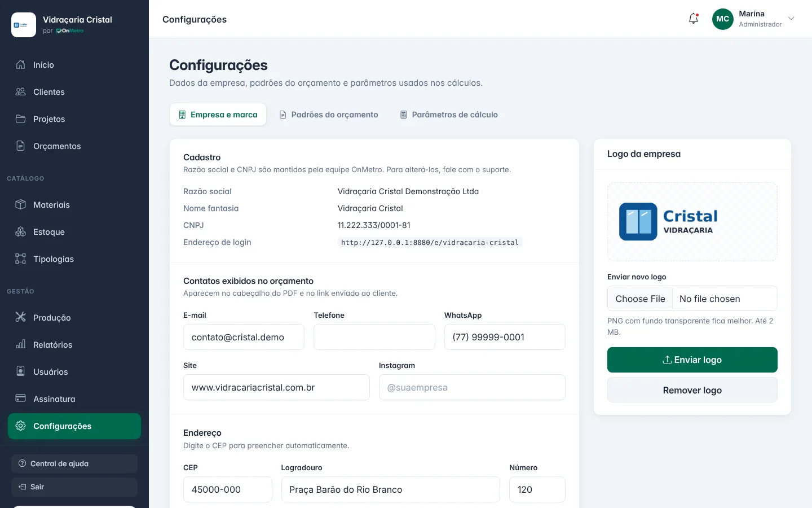Click the building icon in Empresa e marca tab
812x508 pixels.
pos(182,115)
